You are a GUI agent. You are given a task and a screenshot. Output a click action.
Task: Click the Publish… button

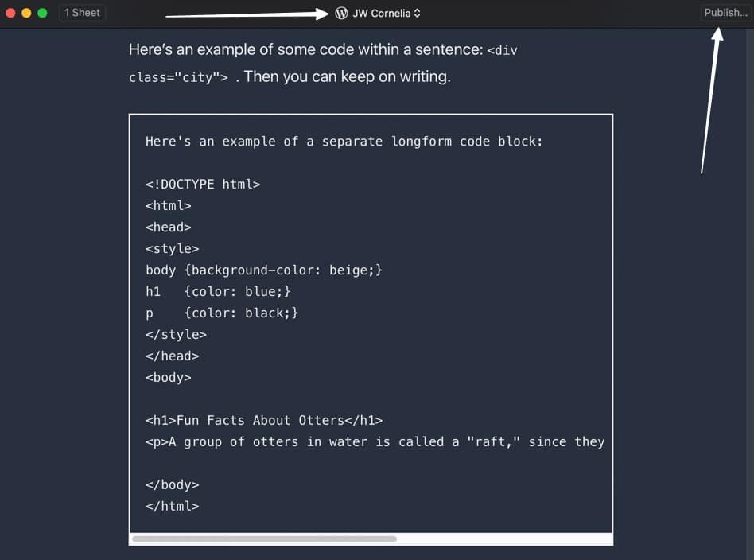click(x=725, y=13)
